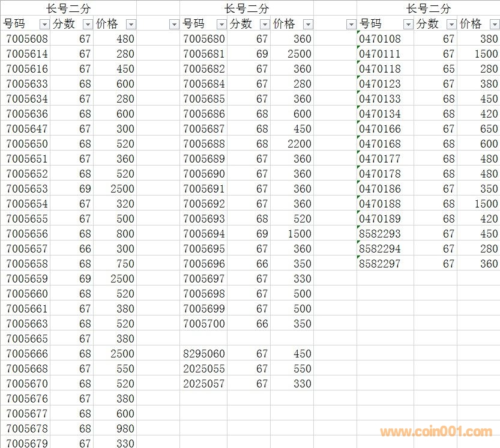Click the www.coin001.com watermark link
Image resolution: width=500 pixels, height=448 pixels.
pos(436,432)
